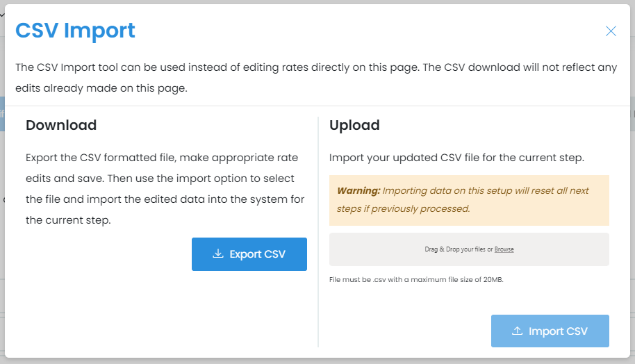Click the "Import your updated CSV file" text
This screenshot has height=364, width=635.
[x=456, y=158]
